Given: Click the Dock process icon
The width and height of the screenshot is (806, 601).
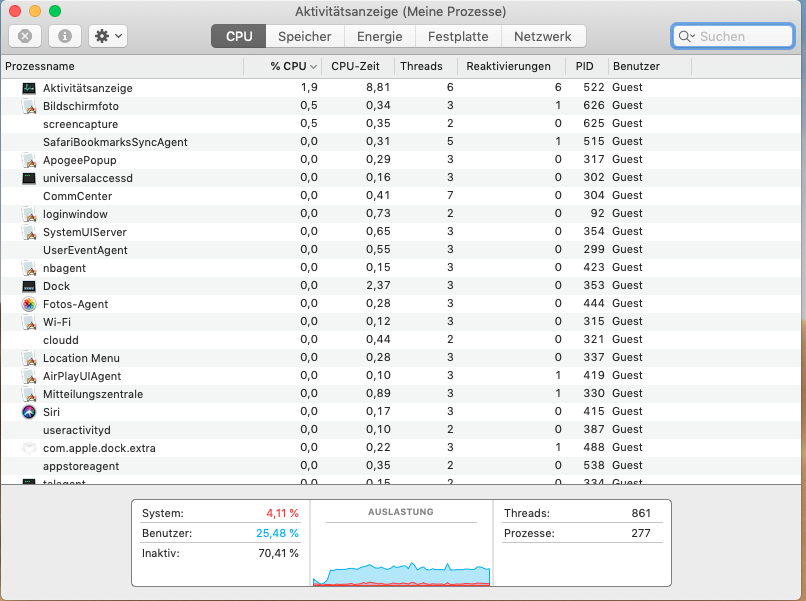Looking at the screenshot, I should point(29,286).
